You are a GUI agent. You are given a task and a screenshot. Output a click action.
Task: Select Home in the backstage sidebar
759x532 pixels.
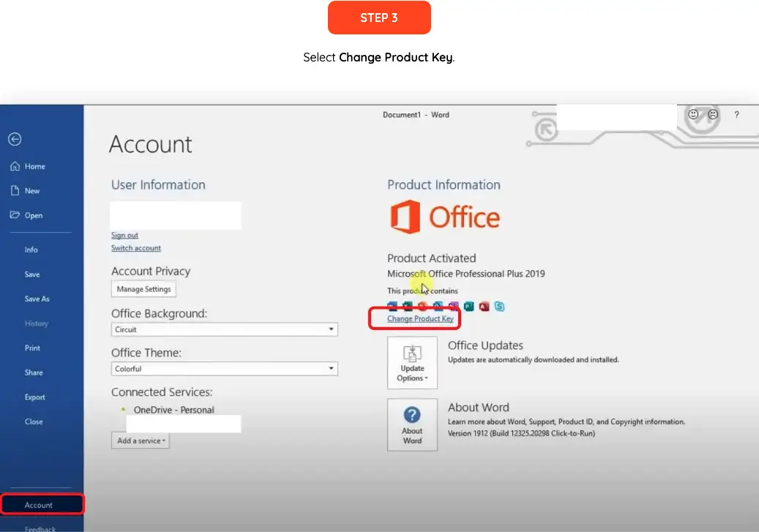[x=34, y=167]
